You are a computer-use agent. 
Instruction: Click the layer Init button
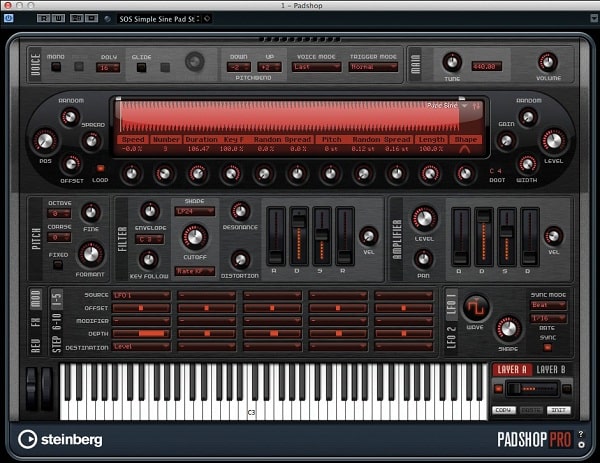pyautogui.click(x=559, y=410)
